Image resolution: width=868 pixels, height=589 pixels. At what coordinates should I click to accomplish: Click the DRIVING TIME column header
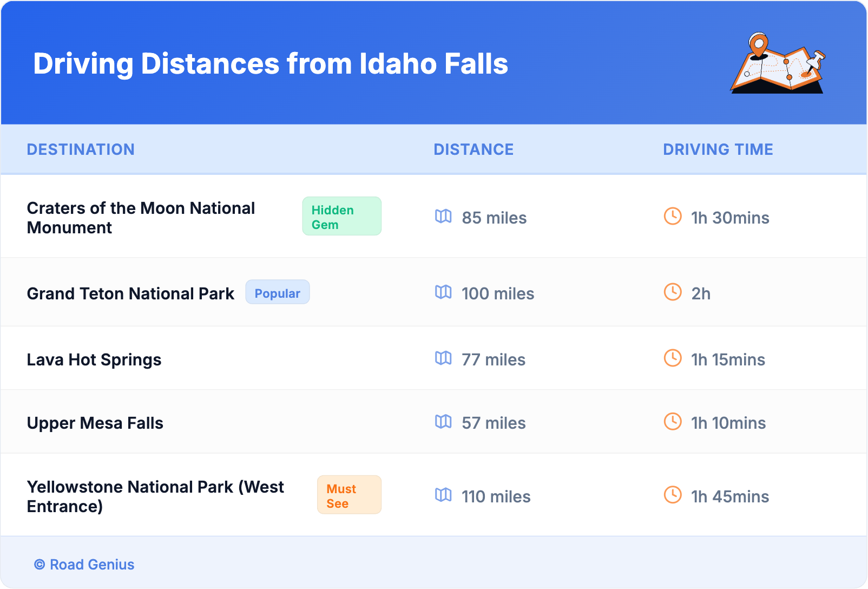tap(718, 149)
